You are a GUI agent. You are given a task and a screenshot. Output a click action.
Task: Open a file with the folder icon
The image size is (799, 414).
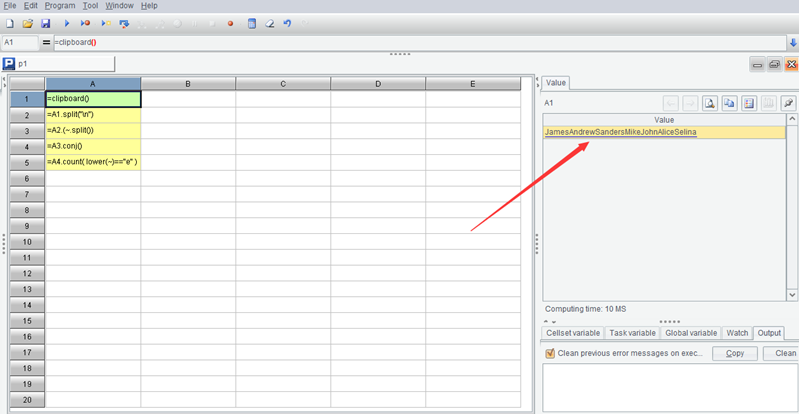(x=27, y=23)
